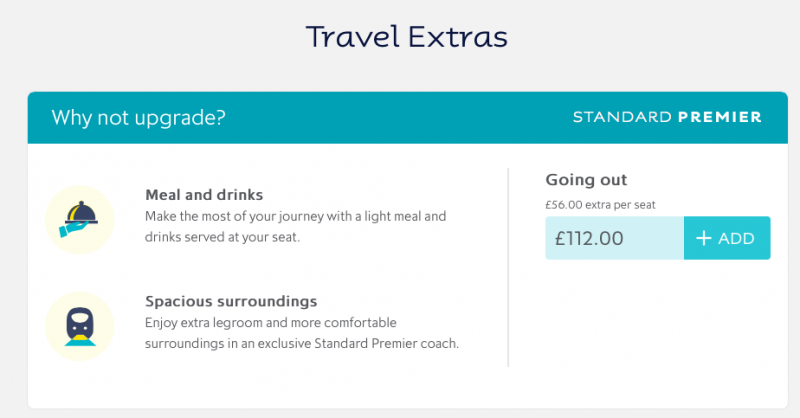Click the Travel Extras page heading
Screen dimensions: 800x418
407,37
